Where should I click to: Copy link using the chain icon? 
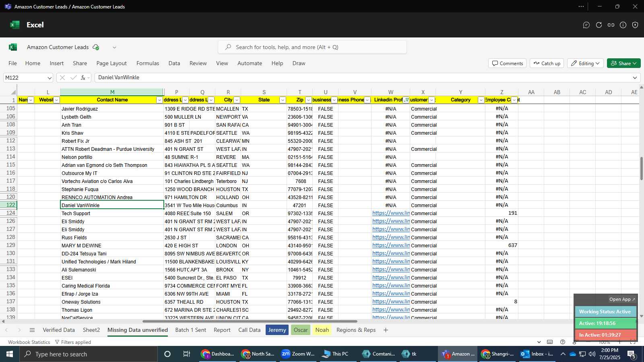pos(611,25)
